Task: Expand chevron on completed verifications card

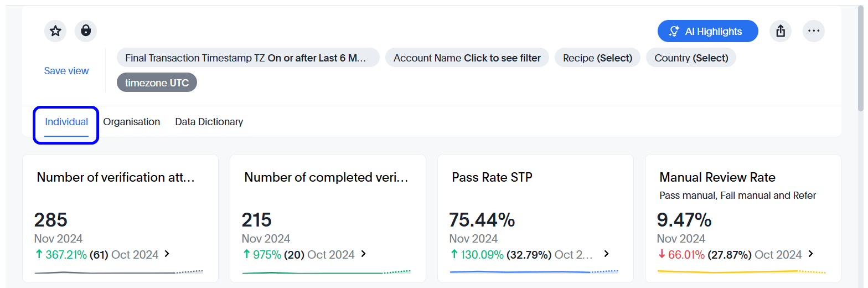Action: coord(364,254)
